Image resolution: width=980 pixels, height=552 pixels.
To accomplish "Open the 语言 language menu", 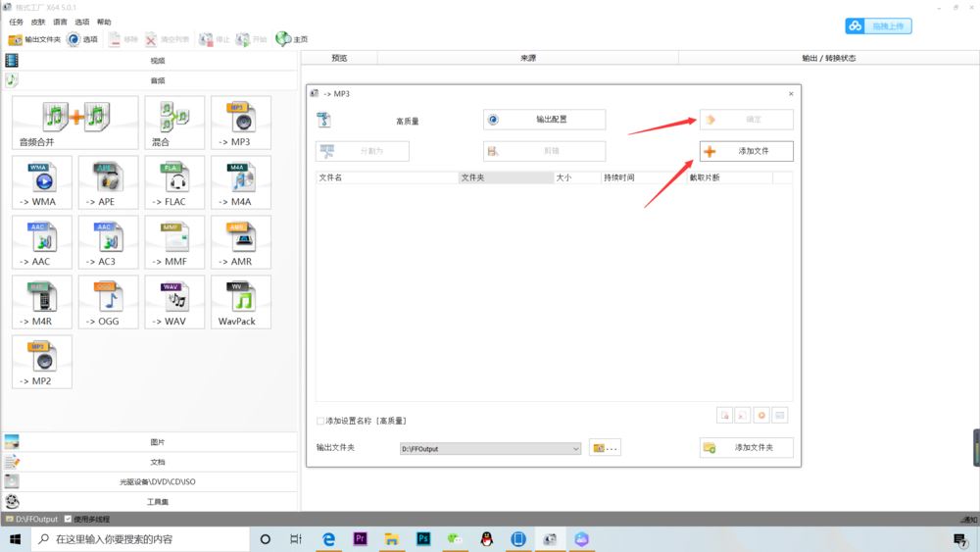I will click(60, 22).
